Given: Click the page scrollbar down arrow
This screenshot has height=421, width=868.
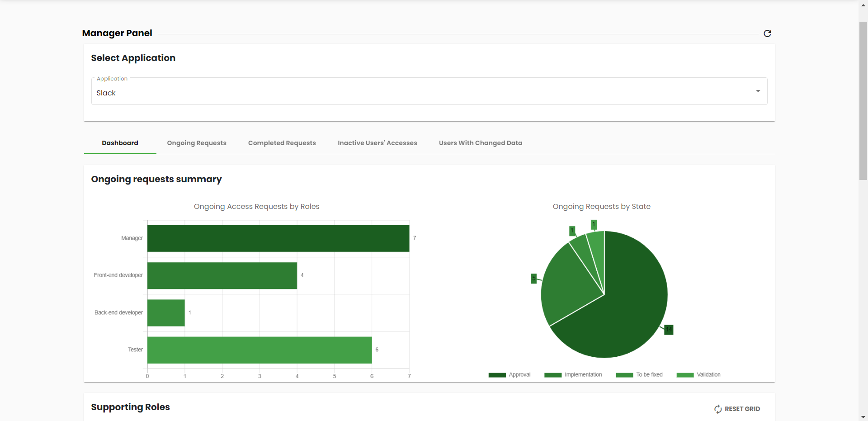Looking at the screenshot, I should [x=863, y=417].
